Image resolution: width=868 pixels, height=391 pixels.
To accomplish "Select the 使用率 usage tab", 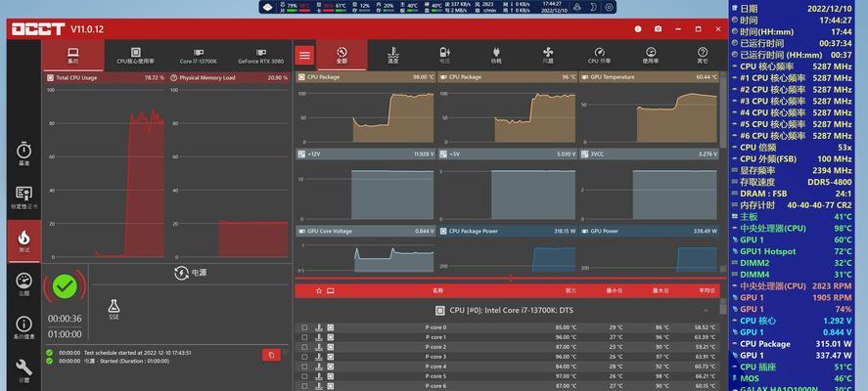I will (651, 55).
